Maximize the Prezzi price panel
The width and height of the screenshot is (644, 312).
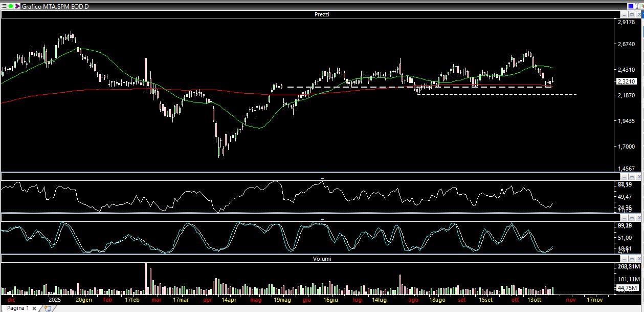point(631,14)
